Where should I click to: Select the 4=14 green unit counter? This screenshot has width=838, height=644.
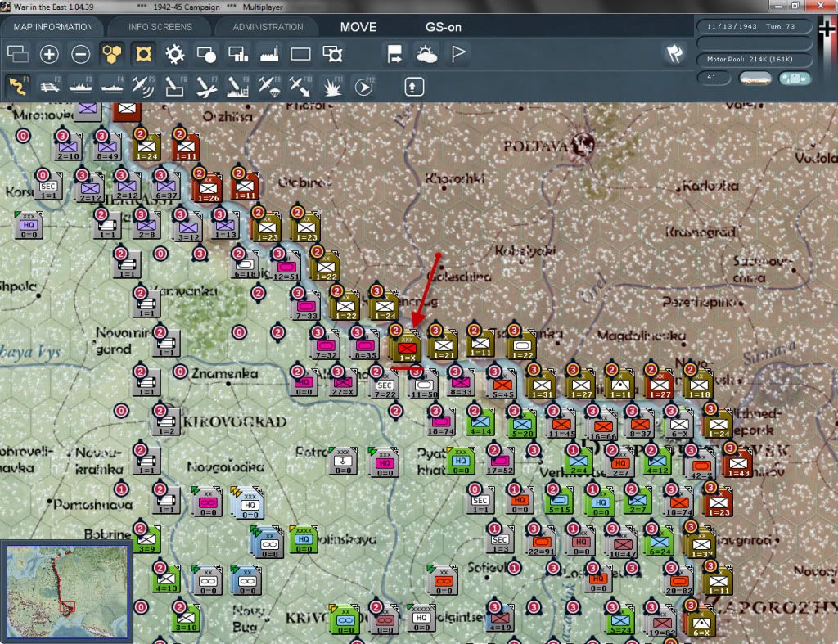480,423
